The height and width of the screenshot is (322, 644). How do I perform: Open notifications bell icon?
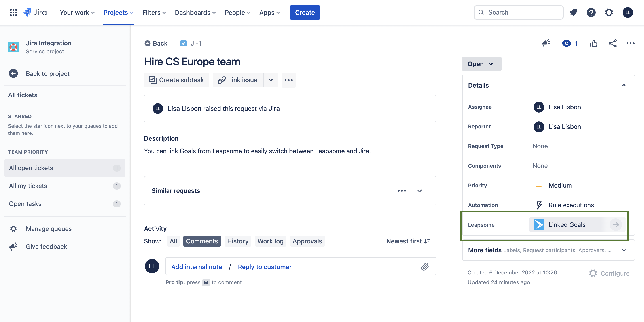point(573,13)
